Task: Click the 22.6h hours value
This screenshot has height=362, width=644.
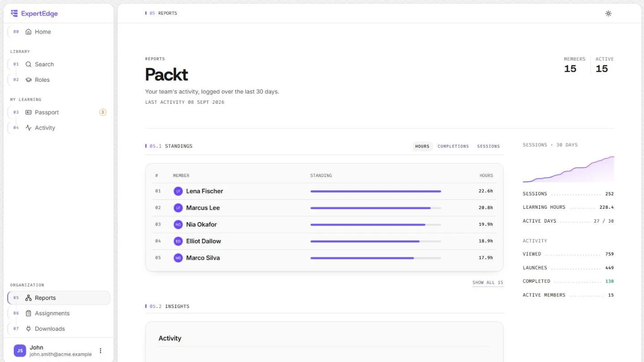Action: [486, 191]
